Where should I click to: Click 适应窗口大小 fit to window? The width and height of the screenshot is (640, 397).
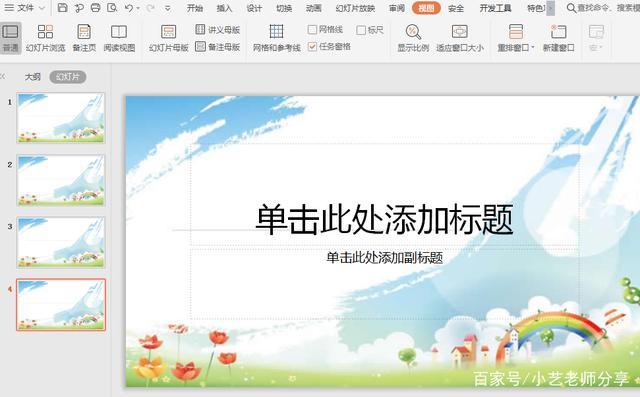click(460, 38)
